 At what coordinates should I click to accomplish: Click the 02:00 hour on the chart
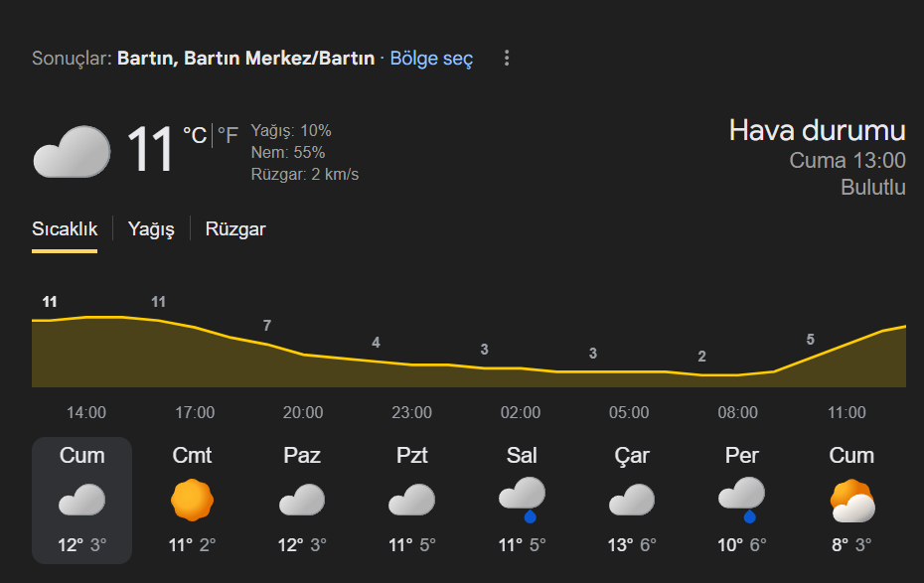coord(521,412)
